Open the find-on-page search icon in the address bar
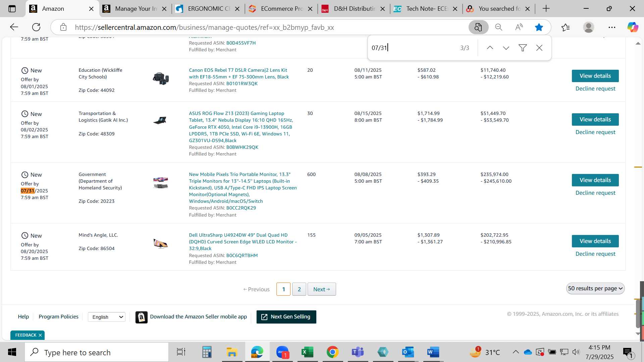This screenshot has height=362, width=644. (x=478, y=27)
